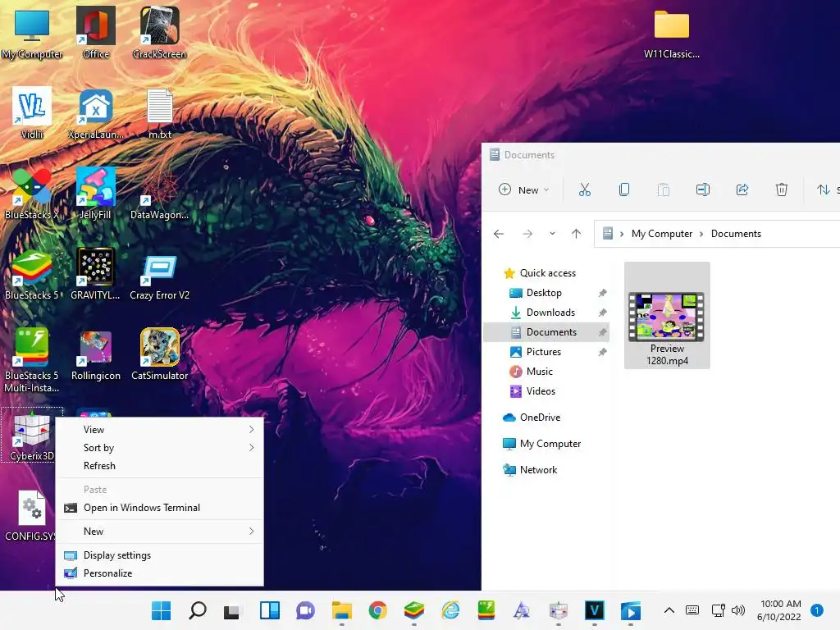Select the Cyberix3D desktop shortcut
Viewport: 840px width, 630px height.
32,435
